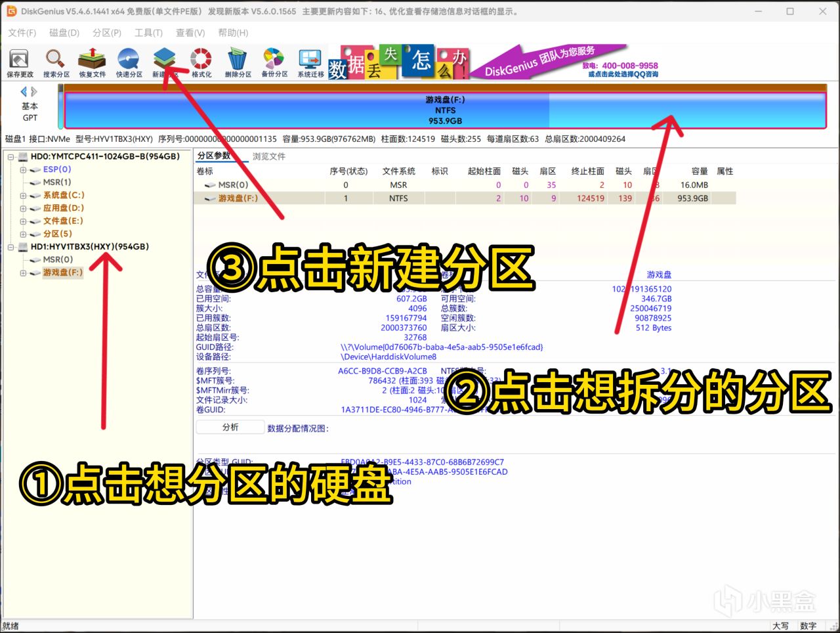Select the 游戏盘(F:) row in partition table
840x633 pixels.
(465, 198)
